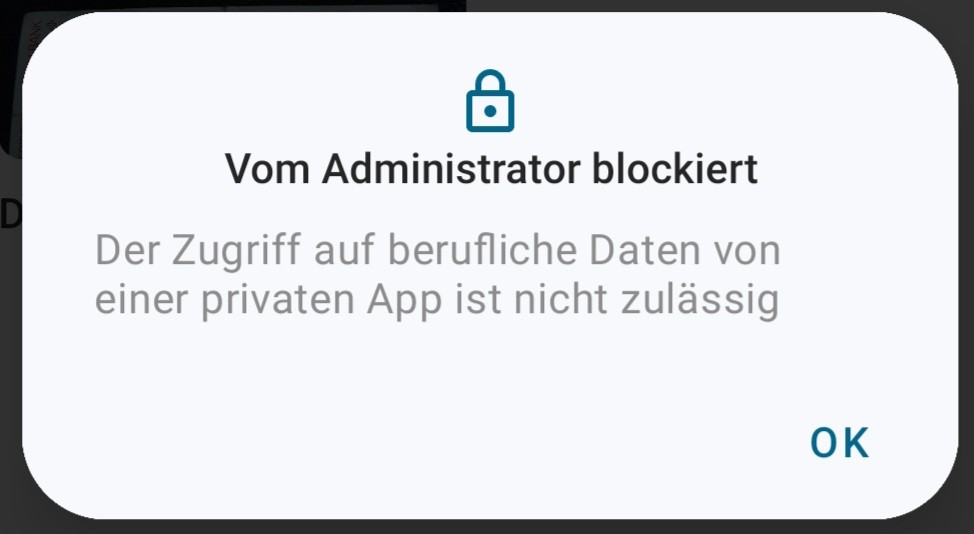Viewport: 974px width, 534px height.
Task: Click the OK button
Action: click(839, 443)
